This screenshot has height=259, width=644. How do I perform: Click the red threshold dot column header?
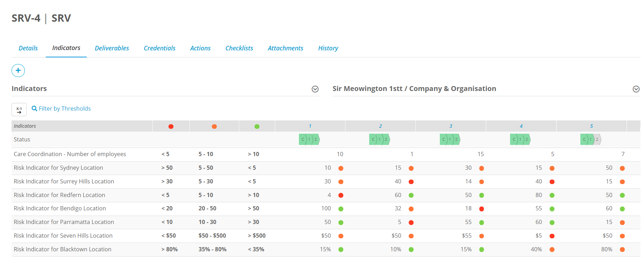pyautogui.click(x=171, y=126)
